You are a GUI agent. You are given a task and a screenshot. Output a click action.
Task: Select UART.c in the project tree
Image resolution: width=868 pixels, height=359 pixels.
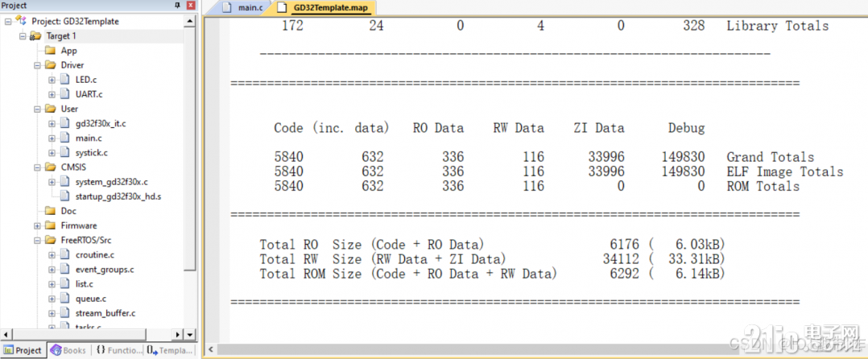tap(89, 95)
